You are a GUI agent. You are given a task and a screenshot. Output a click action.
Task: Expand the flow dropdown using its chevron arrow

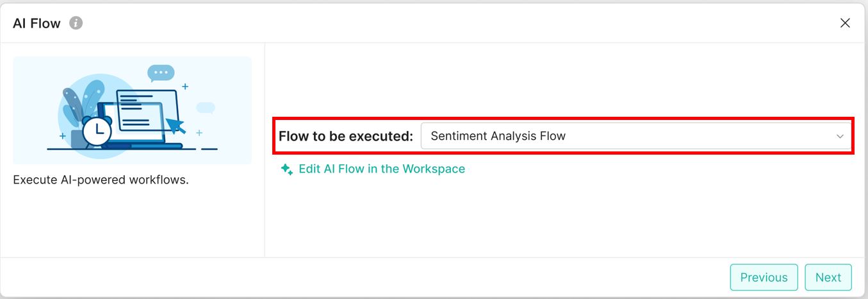840,137
